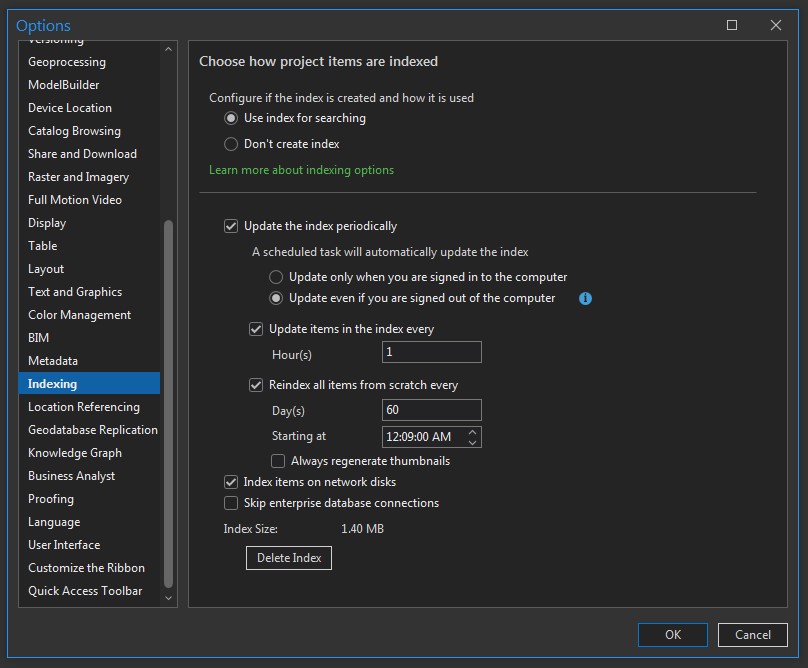This screenshot has width=808, height=668.
Task: Uncheck Index items on network disks
Action: point(231,482)
